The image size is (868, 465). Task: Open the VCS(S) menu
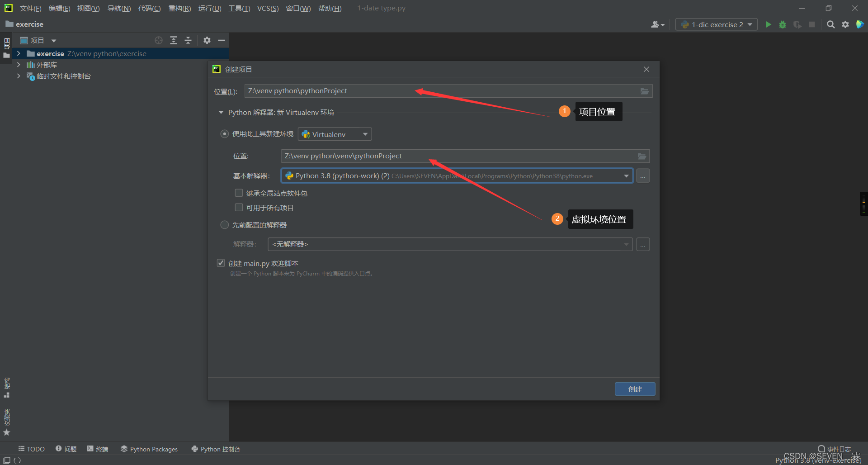pos(268,8)
